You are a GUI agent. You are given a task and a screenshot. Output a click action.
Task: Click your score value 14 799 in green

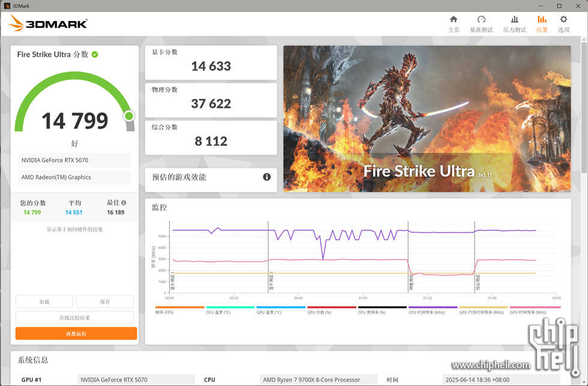click(32, 213)
